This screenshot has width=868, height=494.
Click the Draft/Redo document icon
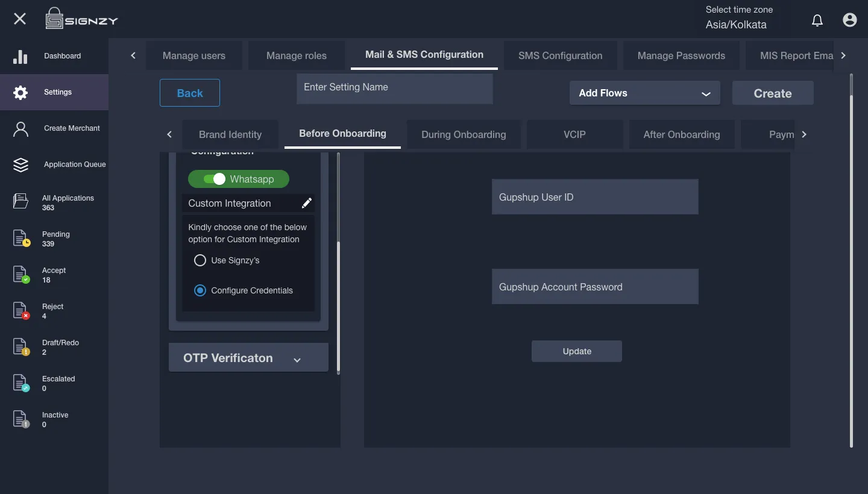point(21,346)
